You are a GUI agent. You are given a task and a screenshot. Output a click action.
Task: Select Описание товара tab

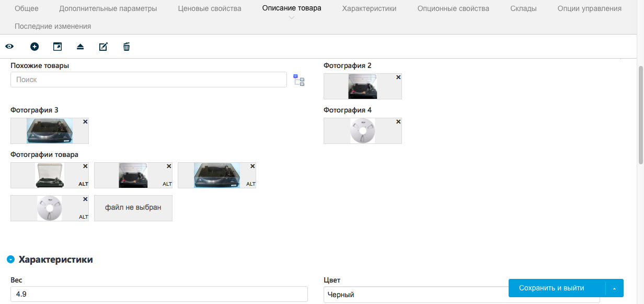point(292,8)
